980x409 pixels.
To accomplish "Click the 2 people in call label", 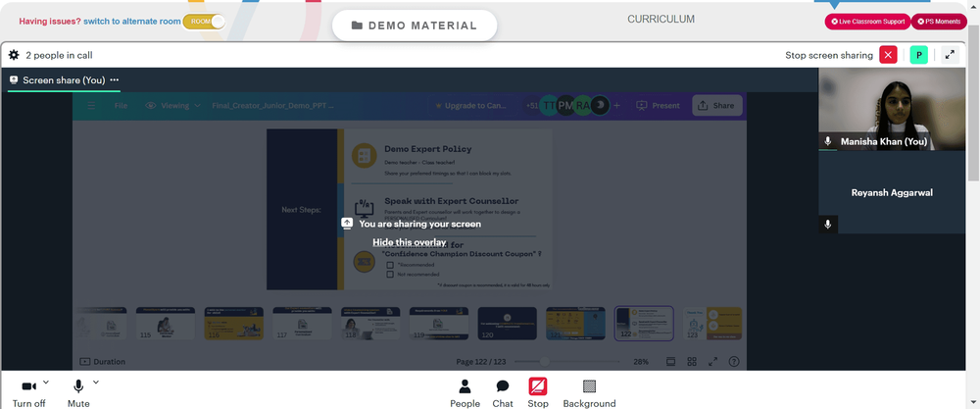I will (x=59, y=55).
